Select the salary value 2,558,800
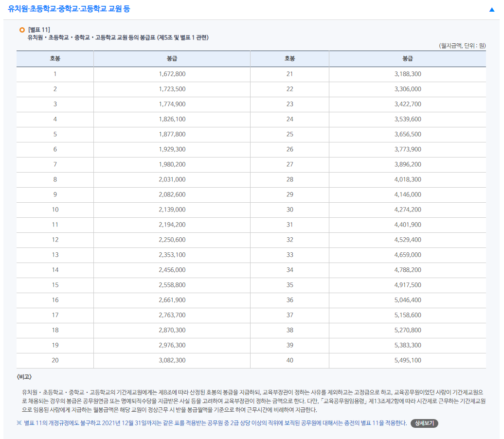This screenshot has height=439, width=504. pyautogui.click(x=172, y=285)
